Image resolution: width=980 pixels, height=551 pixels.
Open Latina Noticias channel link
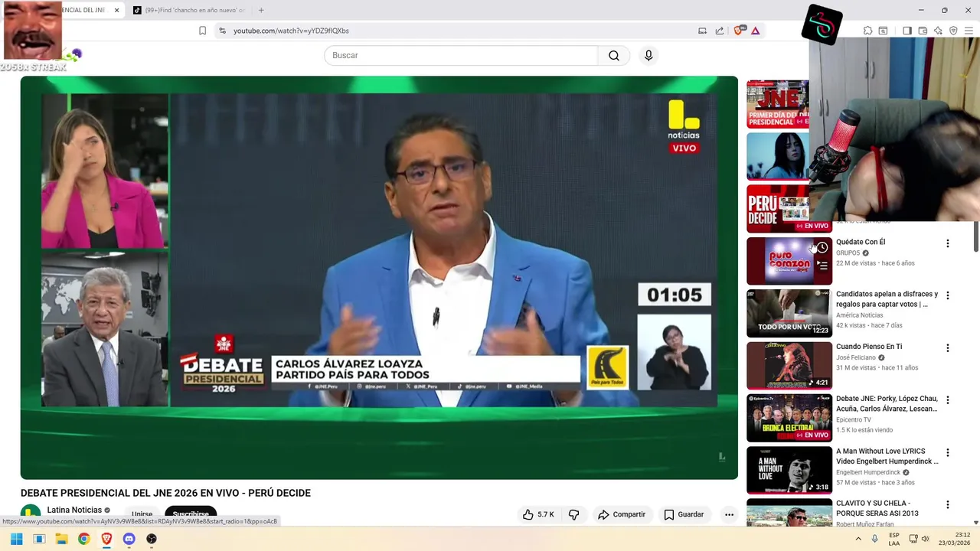[x=74, y=510]
